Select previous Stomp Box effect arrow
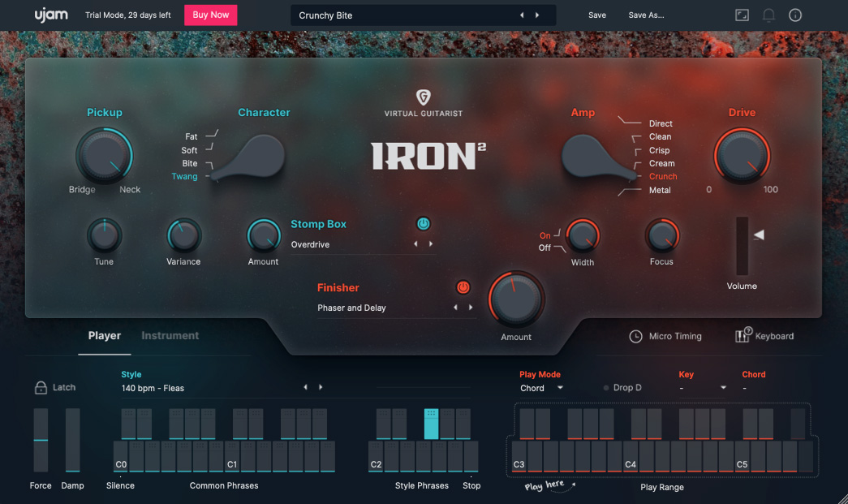The image size is (848, 504). coord(415,244)
